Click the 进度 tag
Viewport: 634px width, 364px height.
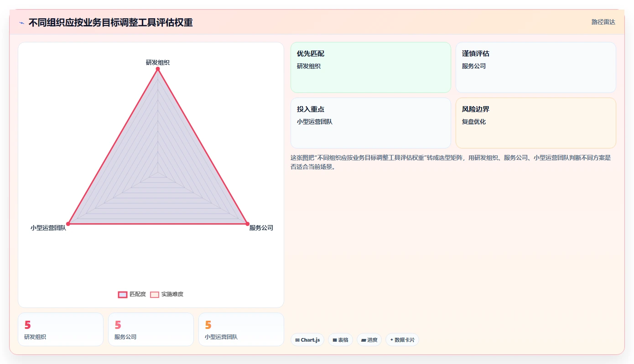(369, 340)
